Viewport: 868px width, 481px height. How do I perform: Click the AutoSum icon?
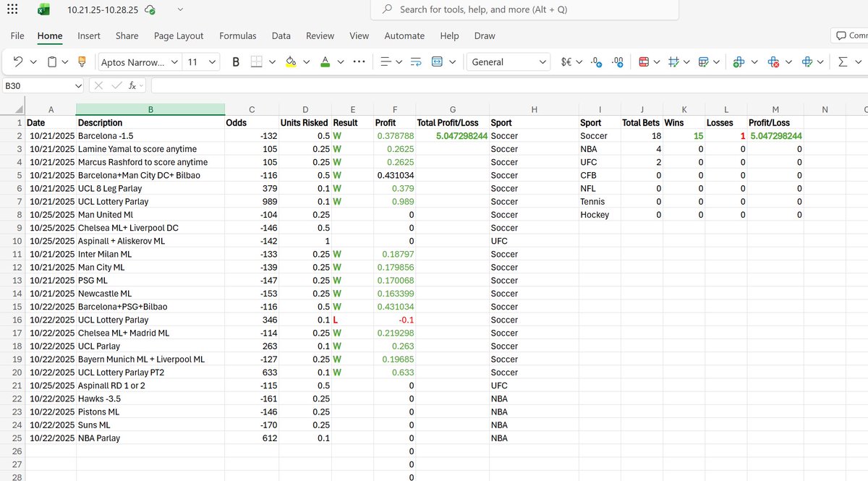[843, 61]
